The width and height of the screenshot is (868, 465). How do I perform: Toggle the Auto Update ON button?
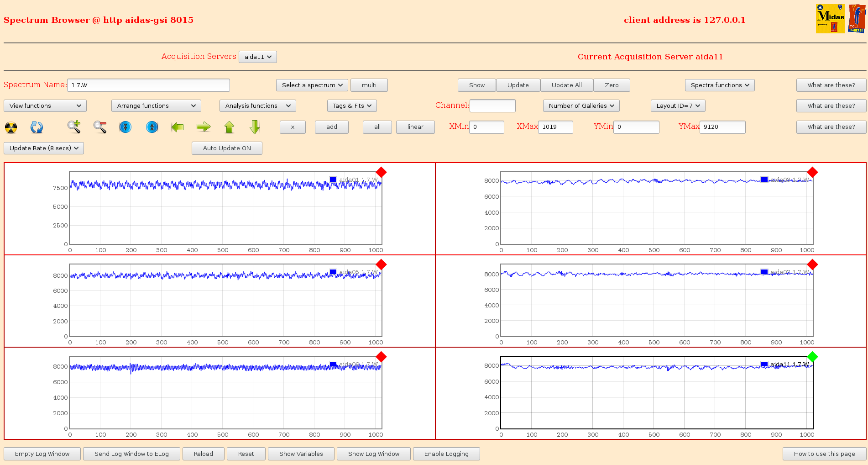[x=227, y=148]
